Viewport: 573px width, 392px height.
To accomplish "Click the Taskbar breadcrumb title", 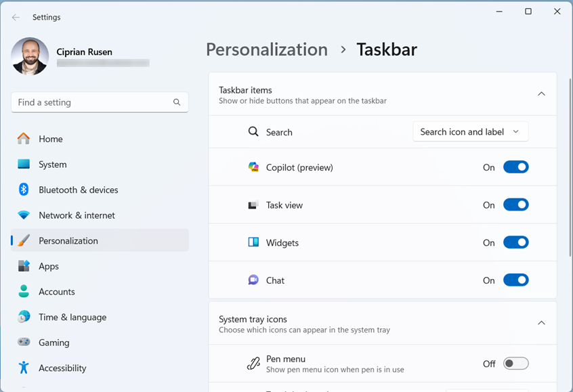I will click(387, 49).
